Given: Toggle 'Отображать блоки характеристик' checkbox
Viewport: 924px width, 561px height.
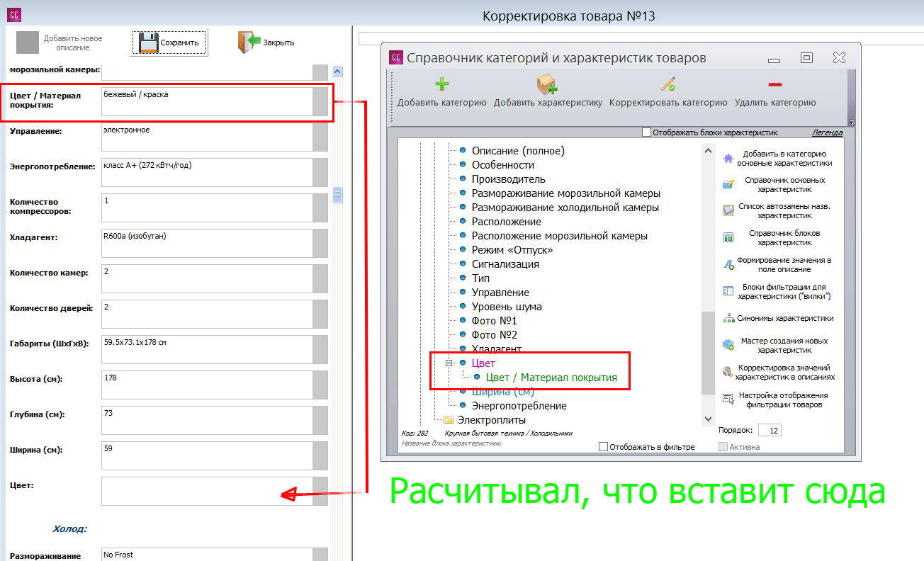Looking at the screenshot, I should 646,132.
